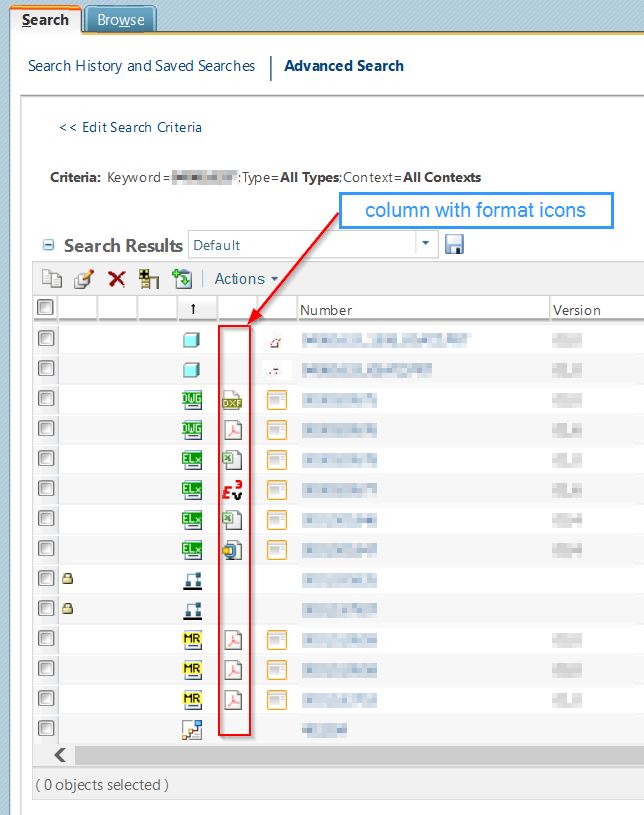Click the Copy toolbar icon
The image size is (644, 815).
coord(51,279)
